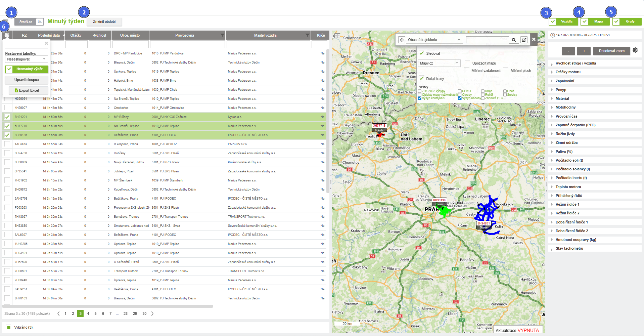Click the Změnit období button
The image size is (644, 336).
pos(104,22)
